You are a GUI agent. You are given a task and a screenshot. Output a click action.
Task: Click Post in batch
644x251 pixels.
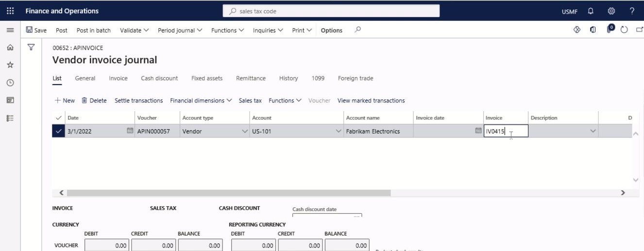[x=94, y=30]
